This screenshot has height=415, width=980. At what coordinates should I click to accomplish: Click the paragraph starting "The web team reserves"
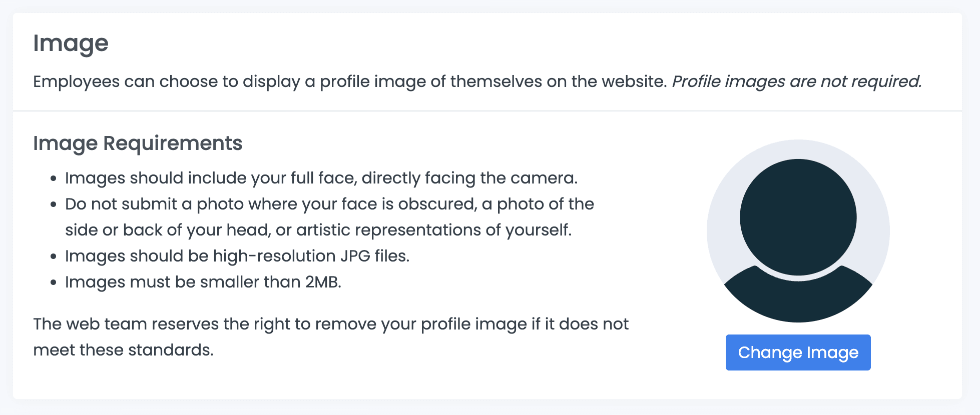click(x=330, y=324)
